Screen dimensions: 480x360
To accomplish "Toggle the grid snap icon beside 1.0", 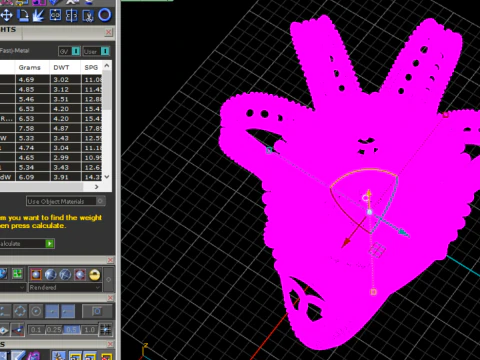I will click(106, 330).
